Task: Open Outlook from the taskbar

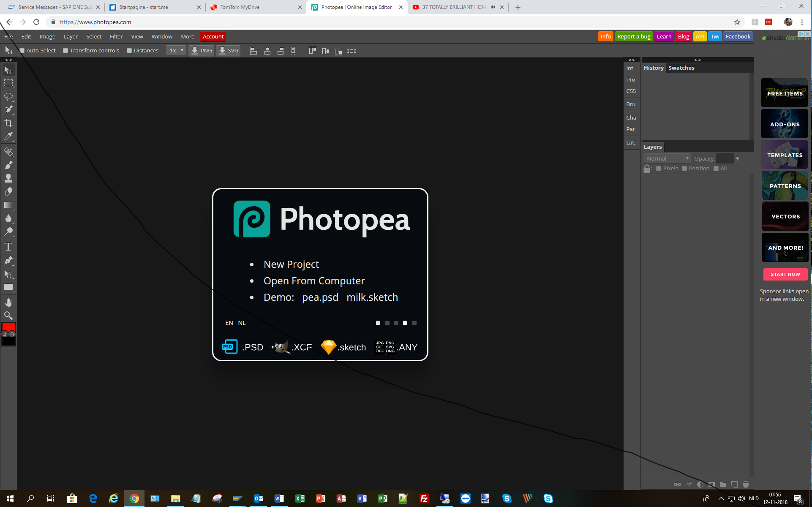Action: (259, 499)
